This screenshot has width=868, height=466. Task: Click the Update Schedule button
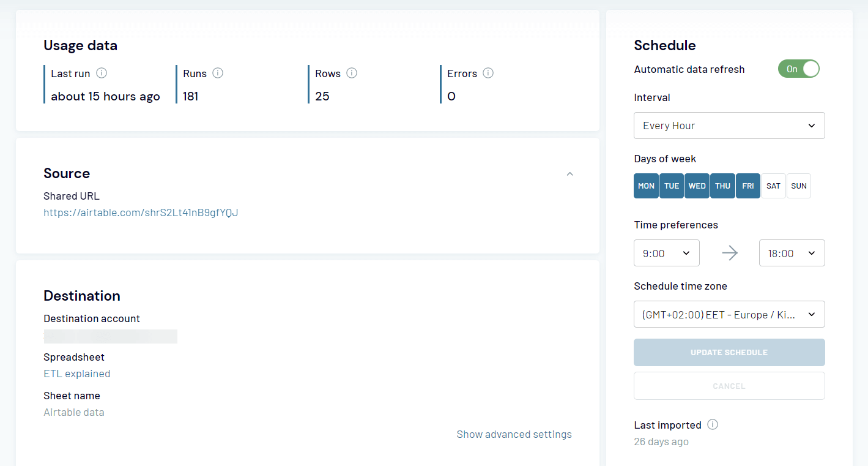click(x=729, y=352)
